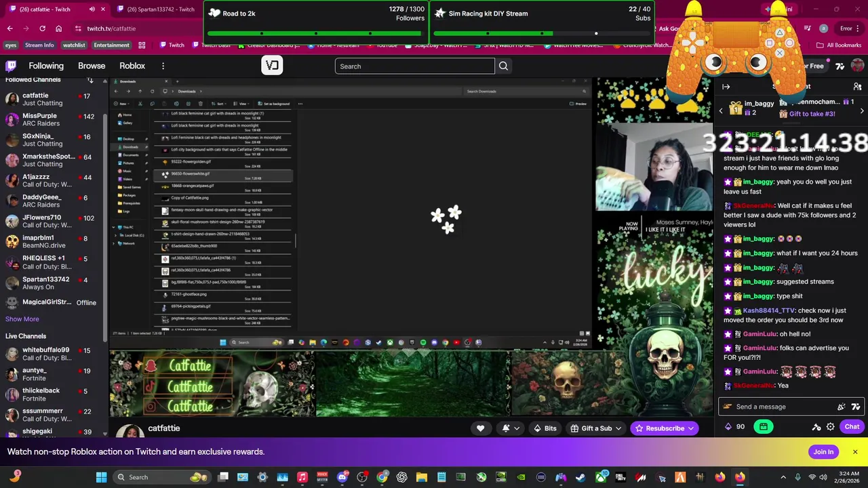
Task: Click the 7TV emote icon in chat box
Action: pyautogui.click(x=856, y=407)
